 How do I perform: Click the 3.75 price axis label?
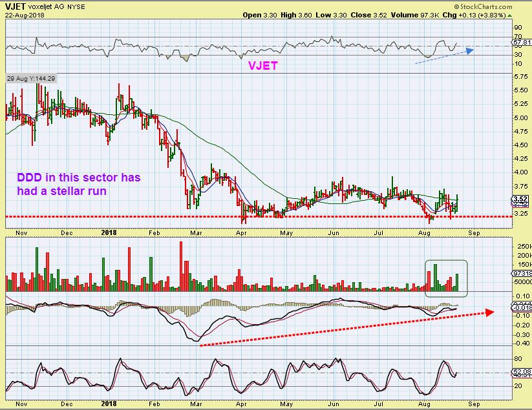(521, 187)
